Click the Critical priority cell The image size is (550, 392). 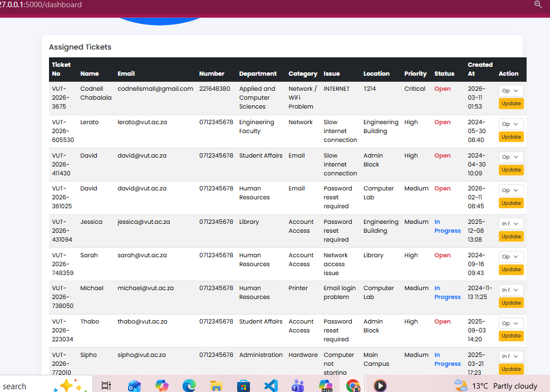(x=415, y=89)
